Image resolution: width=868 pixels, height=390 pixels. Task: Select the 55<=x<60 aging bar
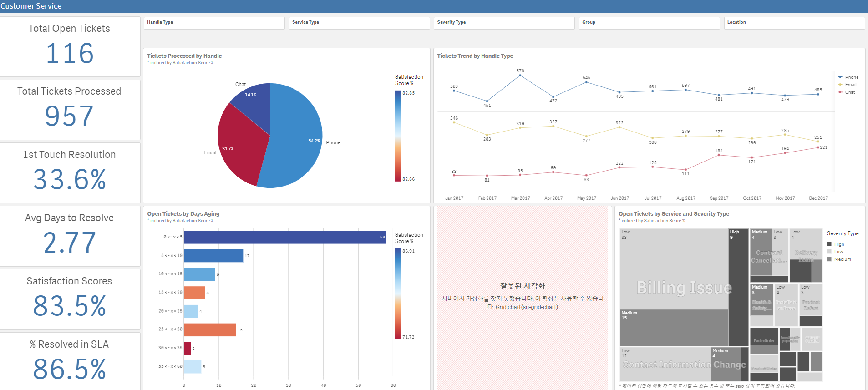[x=193, y=367]
